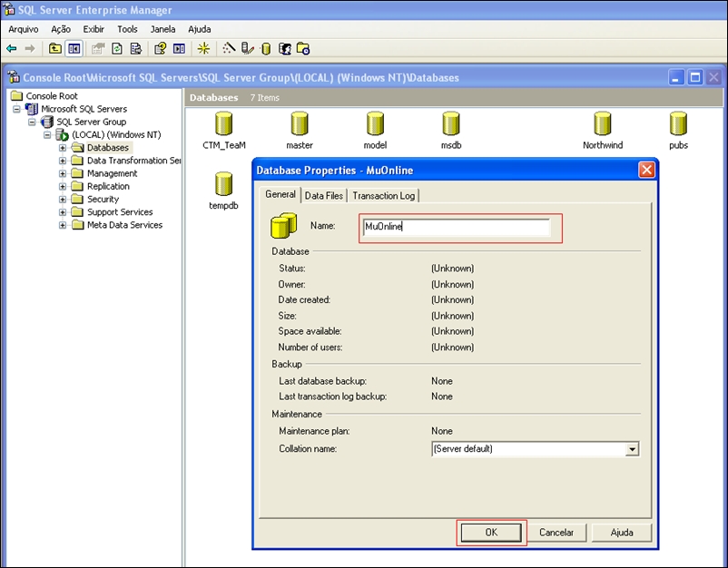Expand the Data Transformation Services node
This screenshot has width=728, height=568.
pyautogui.click(x=63, y=161)
